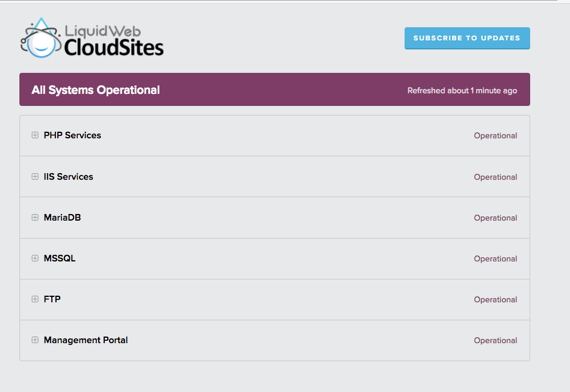
Task: Select the MariaDB label
Action: pos(62,217)
